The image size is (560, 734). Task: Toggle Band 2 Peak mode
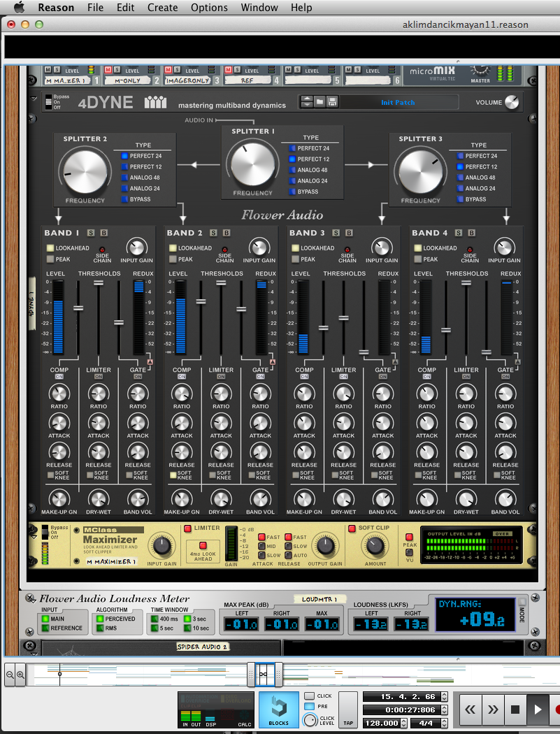[173, 259]
